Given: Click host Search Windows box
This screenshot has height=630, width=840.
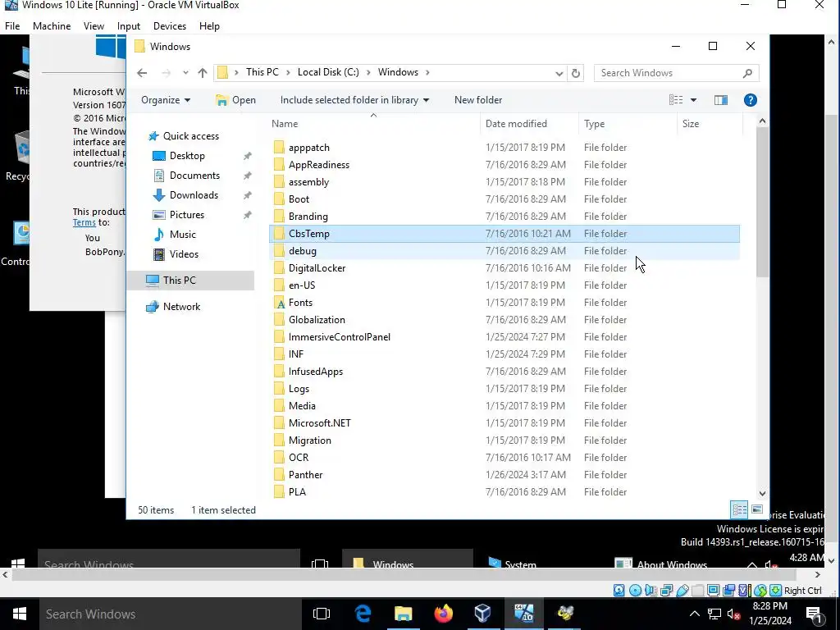Looking at the screenshot, I should (169, 614).
